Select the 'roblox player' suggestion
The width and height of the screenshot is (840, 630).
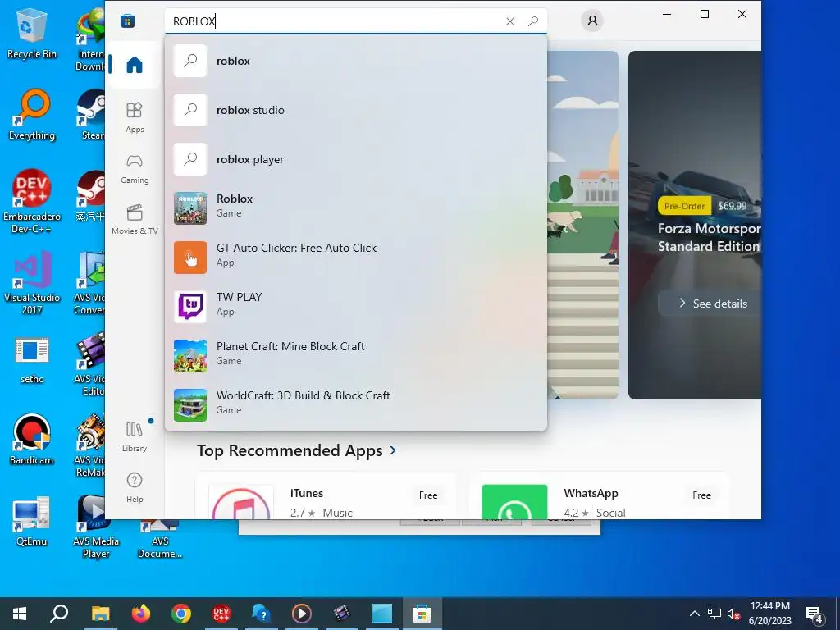tap(356, 159)
